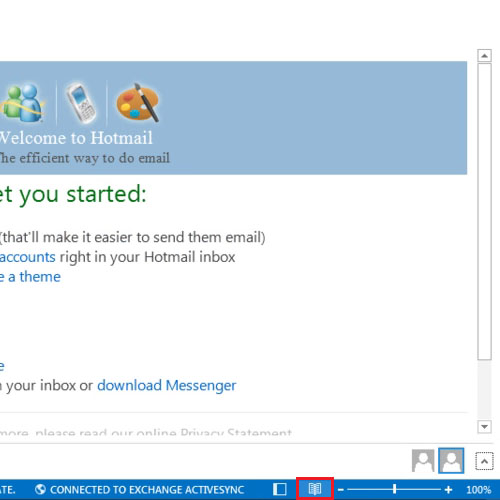Click Connected to Exchange ActiveSync status text
This screenshot has width=500, height=500.
[x=147, y=490]
